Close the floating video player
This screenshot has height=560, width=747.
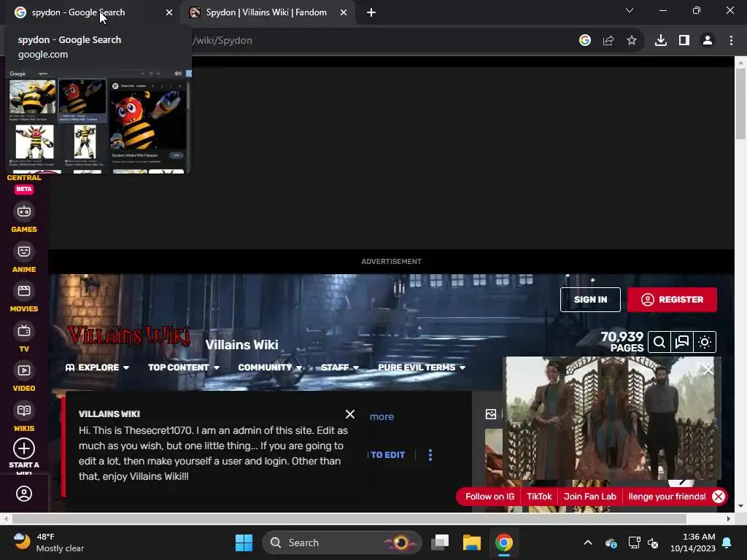(708, 370)
